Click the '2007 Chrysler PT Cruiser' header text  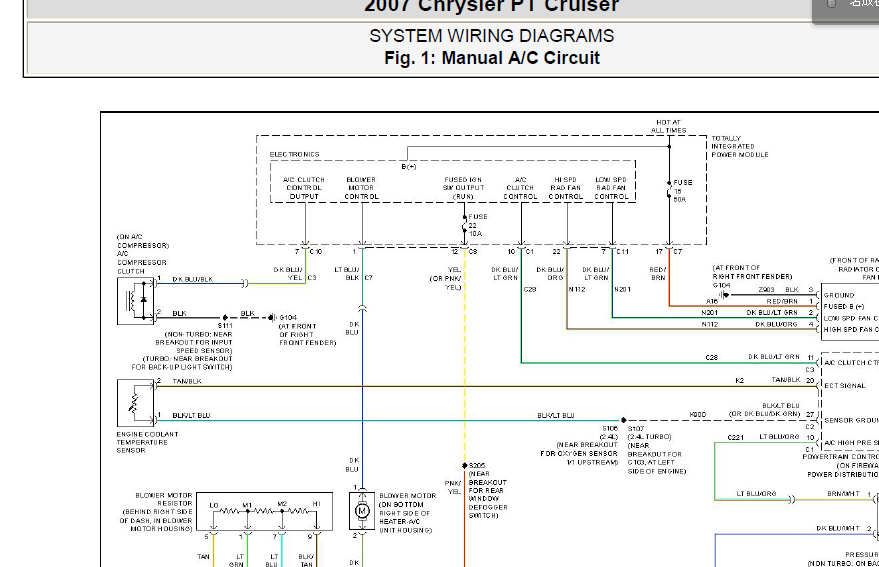[491, 6]
